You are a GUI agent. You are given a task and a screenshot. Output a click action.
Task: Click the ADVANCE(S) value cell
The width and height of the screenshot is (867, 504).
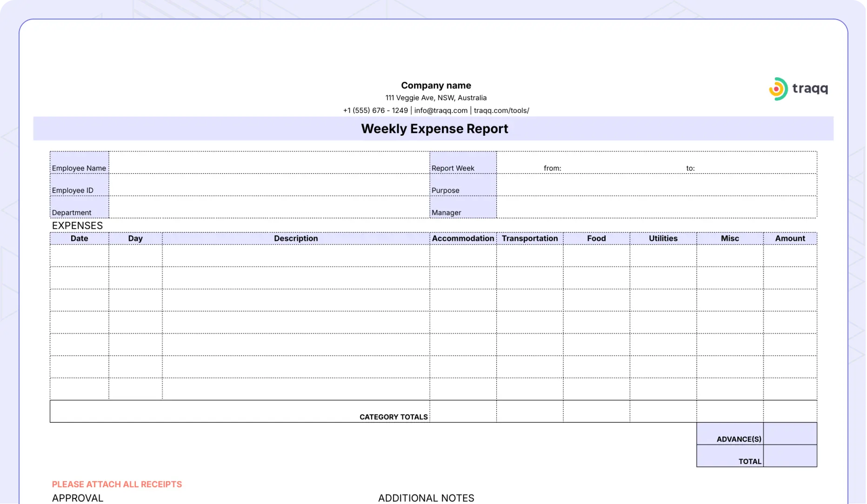pyautogui.click(x=790, y=434)
